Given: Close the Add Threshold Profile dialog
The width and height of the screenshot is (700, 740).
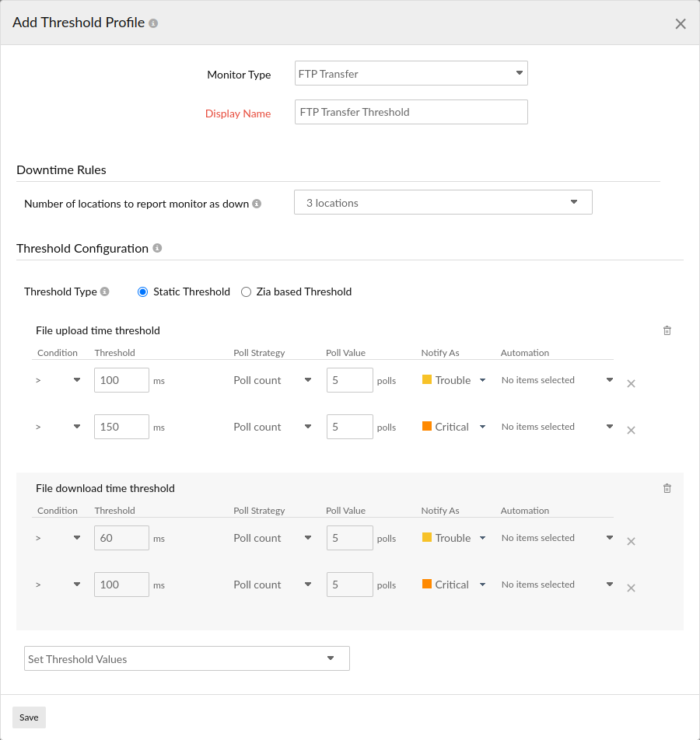Looking at the screenshot, I should pos(681,23).
